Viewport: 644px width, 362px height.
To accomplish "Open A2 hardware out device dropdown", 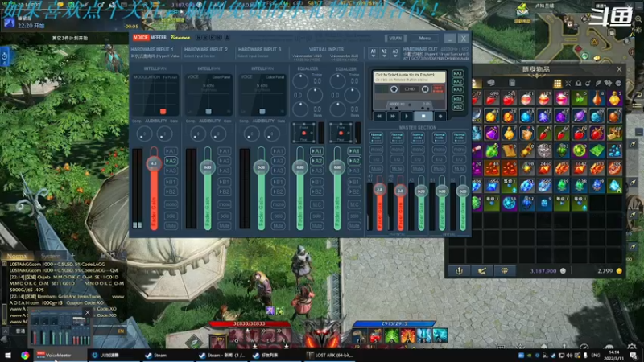I will 384,52.
